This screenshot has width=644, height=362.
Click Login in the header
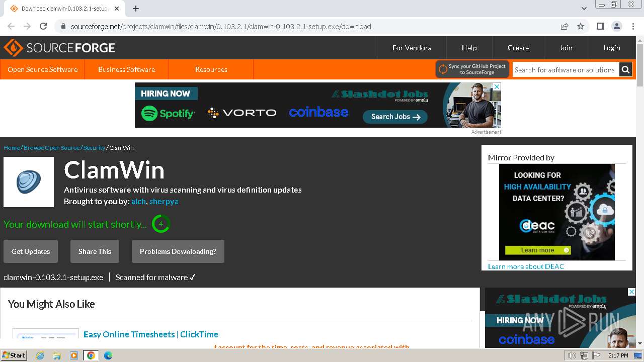611,48
